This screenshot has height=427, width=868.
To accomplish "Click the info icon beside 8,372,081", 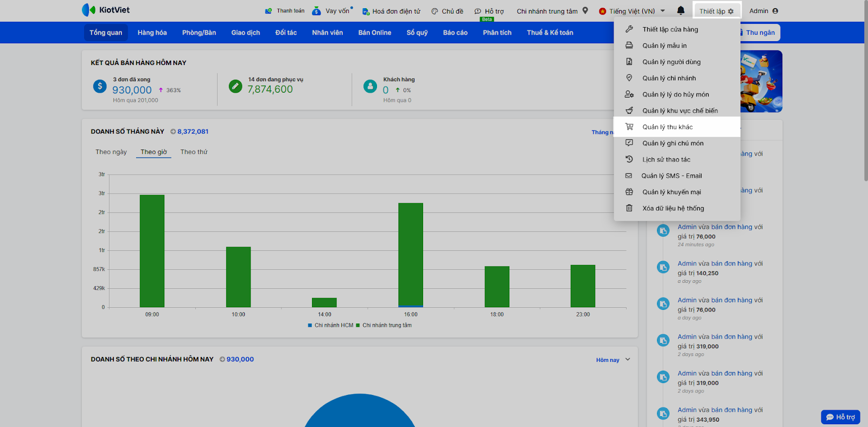I will tap(173, 132).
